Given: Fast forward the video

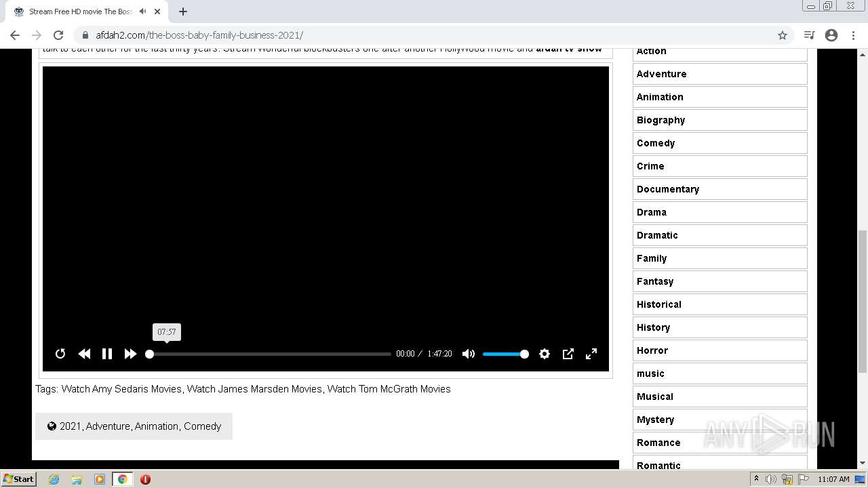Looking at the screenshot, I should tap(130, 354).
